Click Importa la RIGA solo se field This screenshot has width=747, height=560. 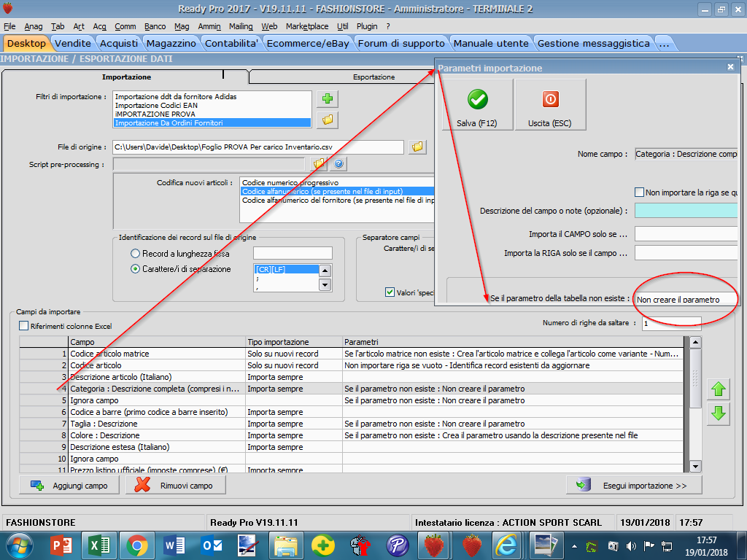pos(686,253)
